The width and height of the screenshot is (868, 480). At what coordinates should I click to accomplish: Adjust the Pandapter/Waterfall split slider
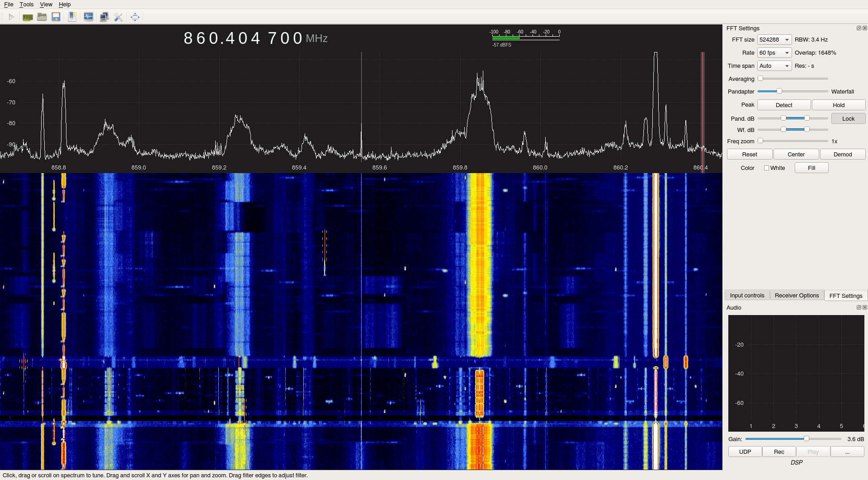click(793, 91)
